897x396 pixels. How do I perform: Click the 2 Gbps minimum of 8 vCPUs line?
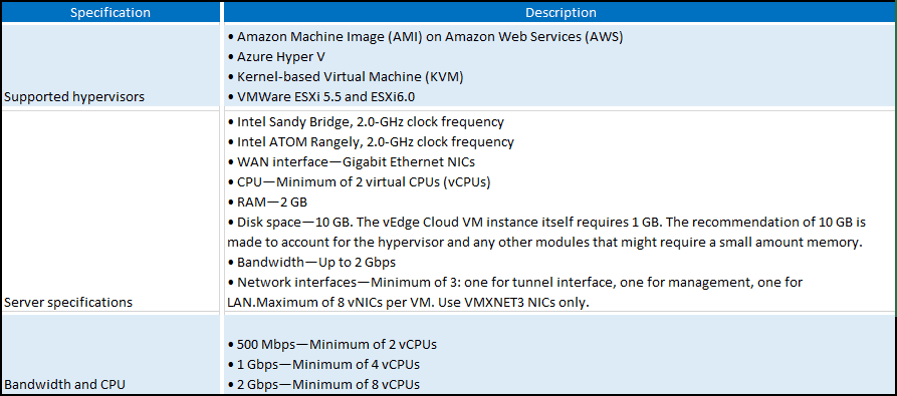tap(324, 384)
